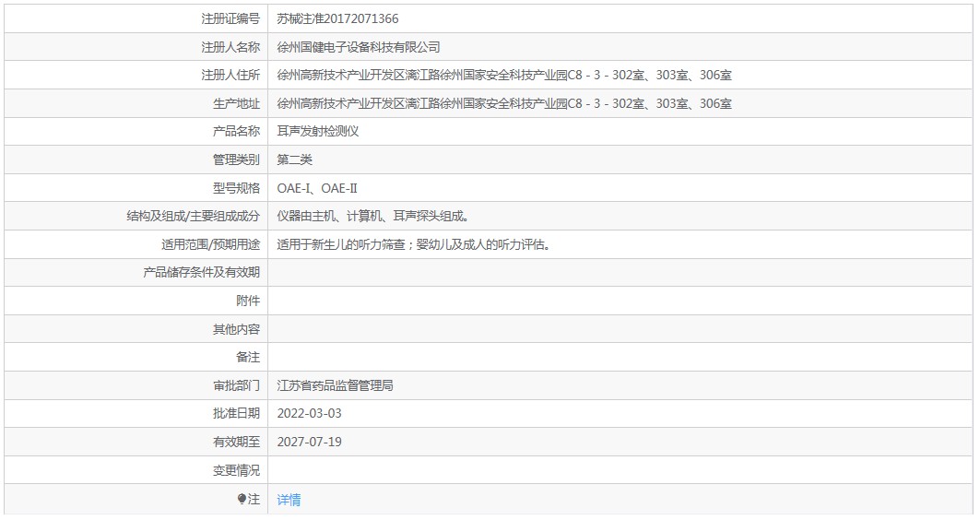Click management category value 第二类
Screen dimensions: 980x520
[x=294, y=160]
